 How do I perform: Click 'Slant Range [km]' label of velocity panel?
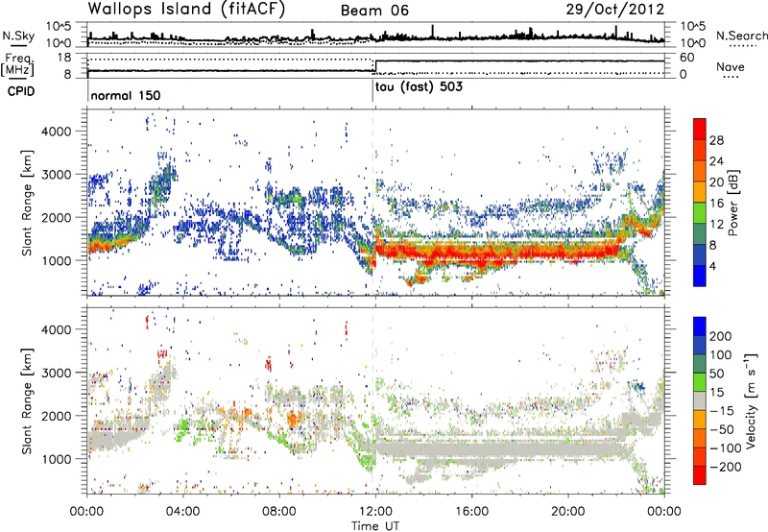point(27,401)
